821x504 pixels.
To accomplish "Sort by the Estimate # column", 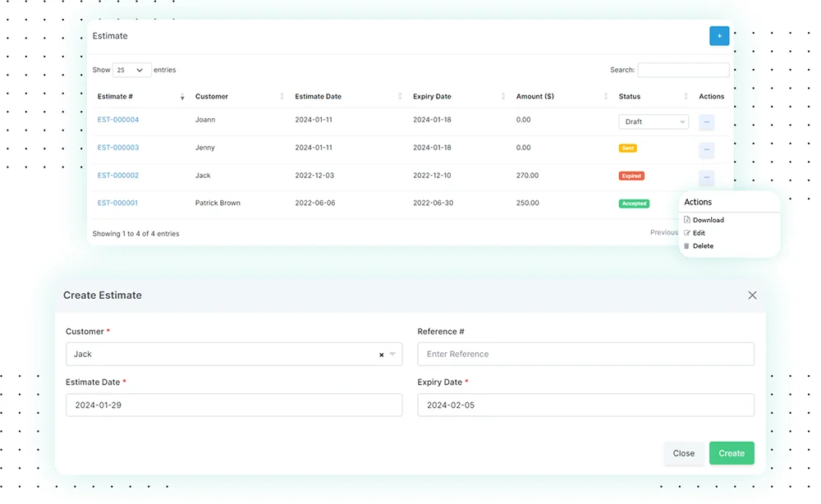I will [x=140, y=97].
